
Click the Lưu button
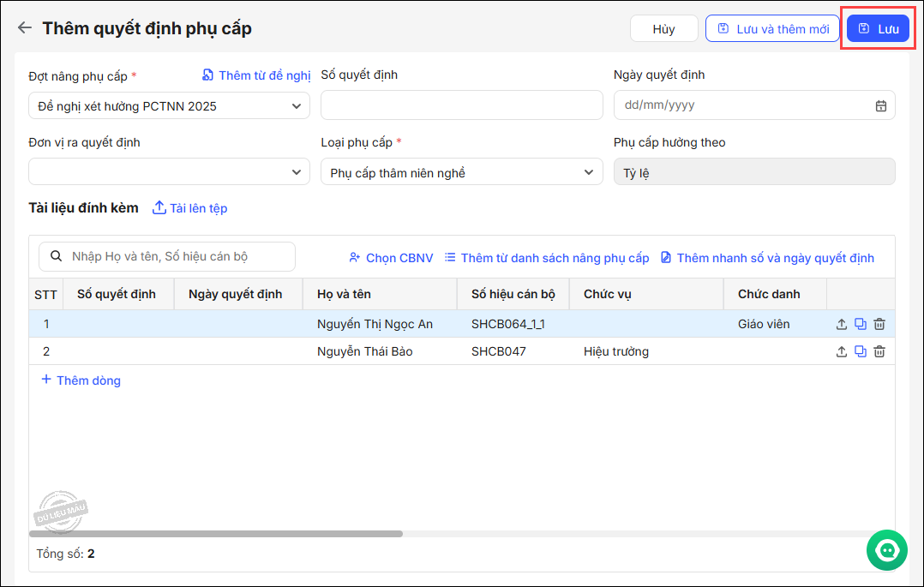[x=878, y=28]
